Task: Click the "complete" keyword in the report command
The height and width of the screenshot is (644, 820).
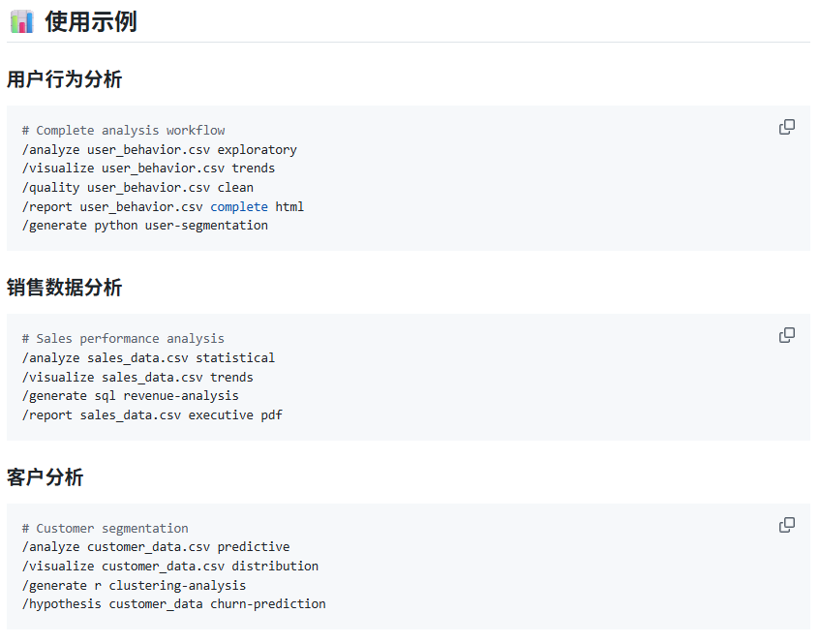Action: click(239, 206)
